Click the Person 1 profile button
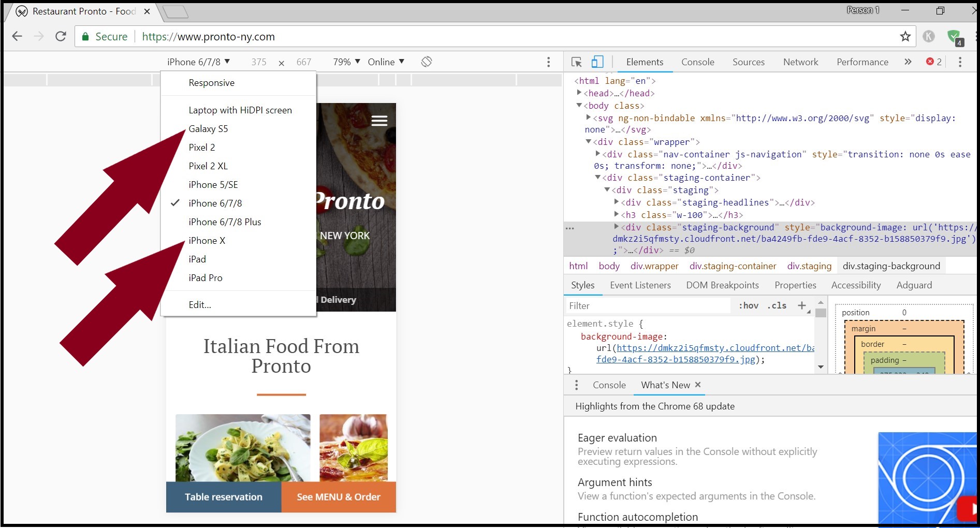The image size is (980, 528). (862, 10)
